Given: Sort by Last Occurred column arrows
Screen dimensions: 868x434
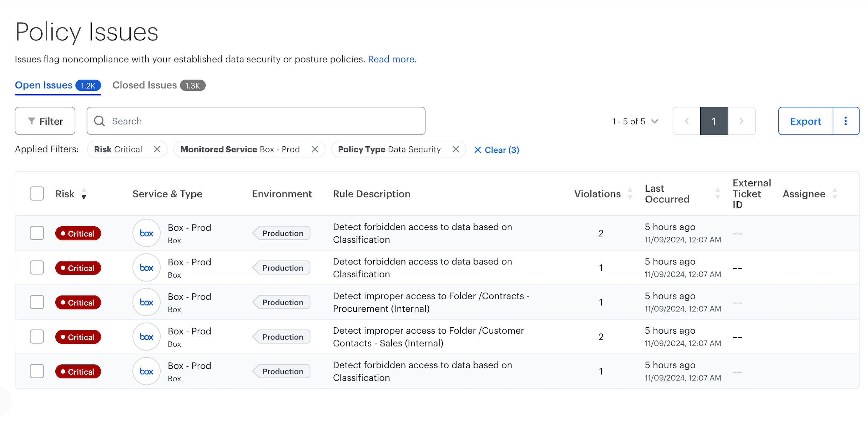Looking at the screenshot, I should (717, 194).
